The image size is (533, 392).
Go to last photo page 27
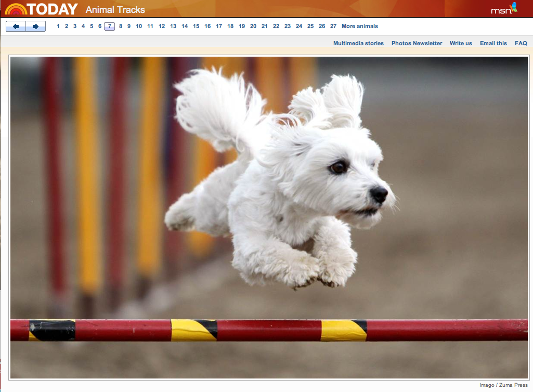pyautogui.click(x=333, y=27)
